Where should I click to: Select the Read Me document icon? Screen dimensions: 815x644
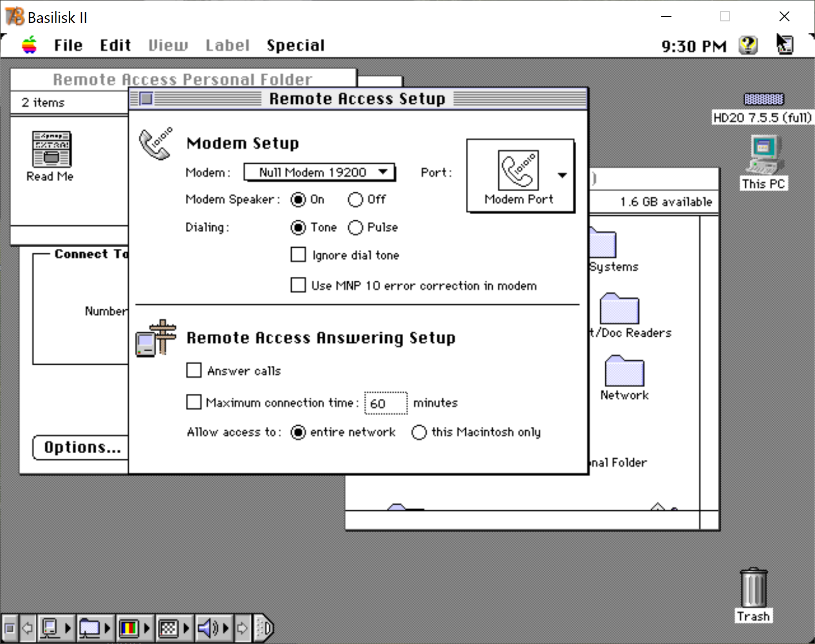tap(51, 149)
